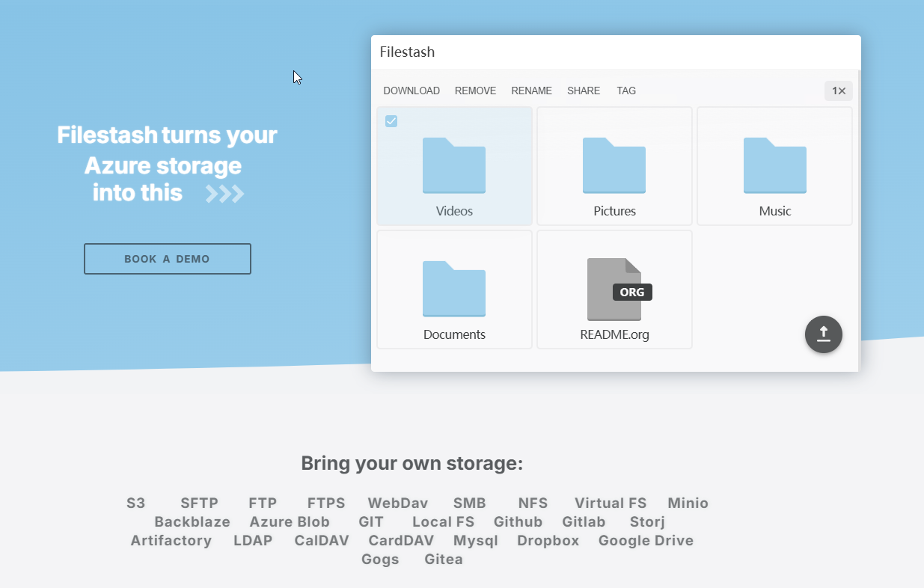This screenshot has width=924, height=588.
Task: Open the Backblaze storage link
Action: coord(192,521)
